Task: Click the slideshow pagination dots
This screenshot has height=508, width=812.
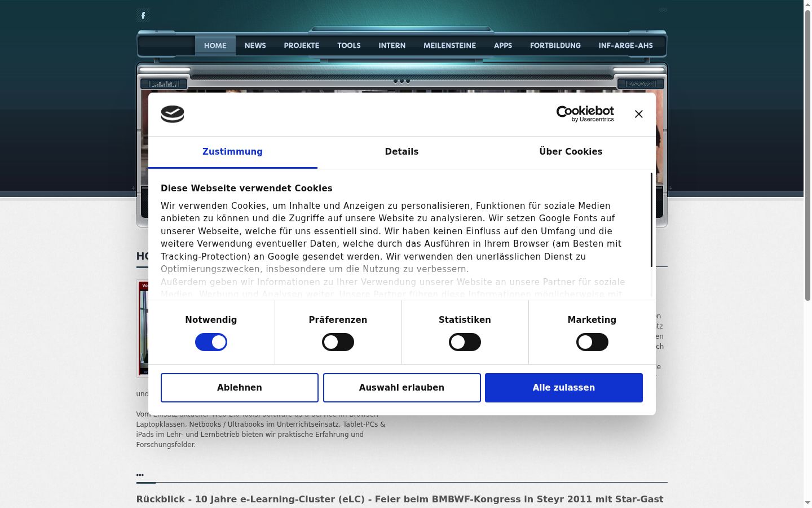Action: point(401,81)
